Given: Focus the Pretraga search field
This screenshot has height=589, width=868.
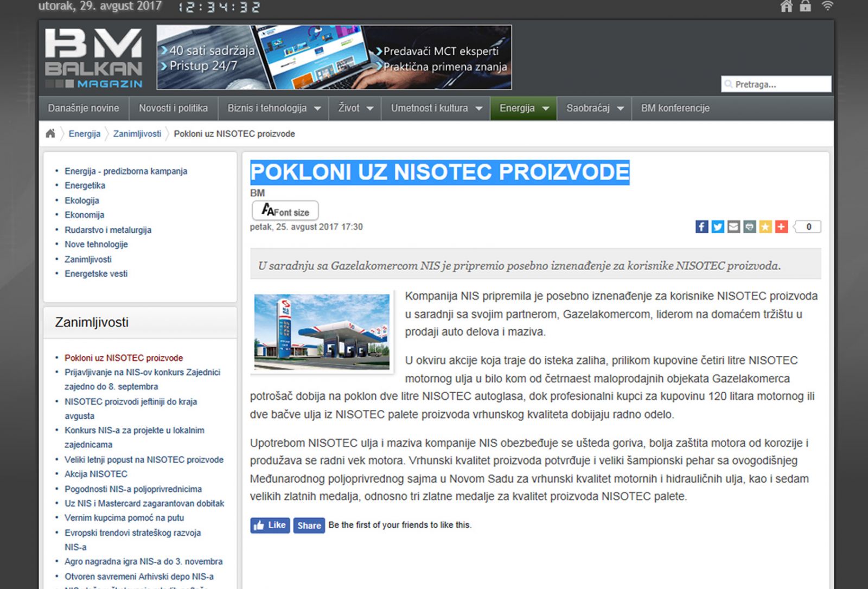Looking at the screenshot, I should click(x=776, y=84).
